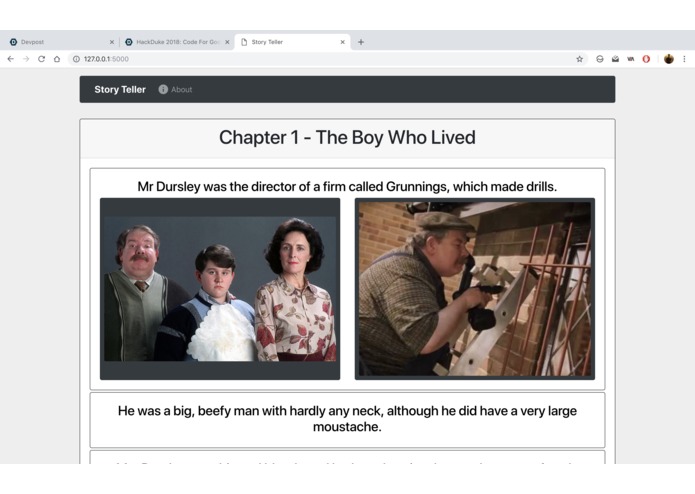Viewport: 695px width, 494px height.
Task: Click the Chapter 1 - The Boy Who Lived heading
Action: point(347,137)
